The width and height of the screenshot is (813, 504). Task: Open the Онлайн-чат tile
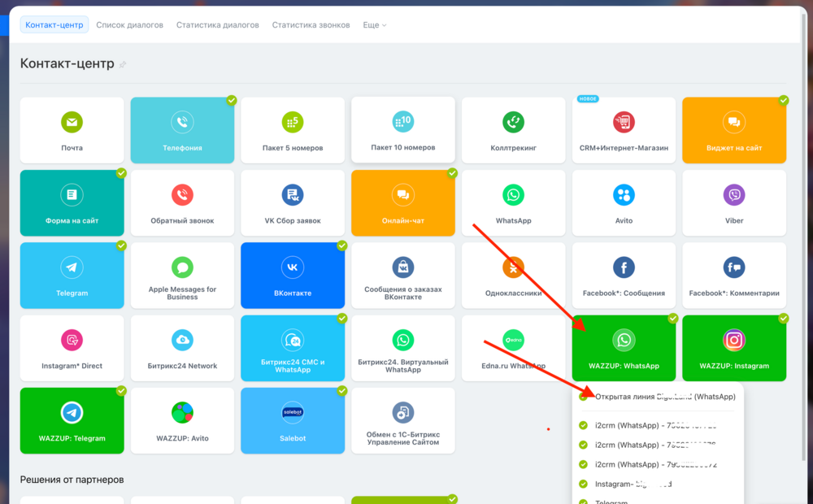403,202
